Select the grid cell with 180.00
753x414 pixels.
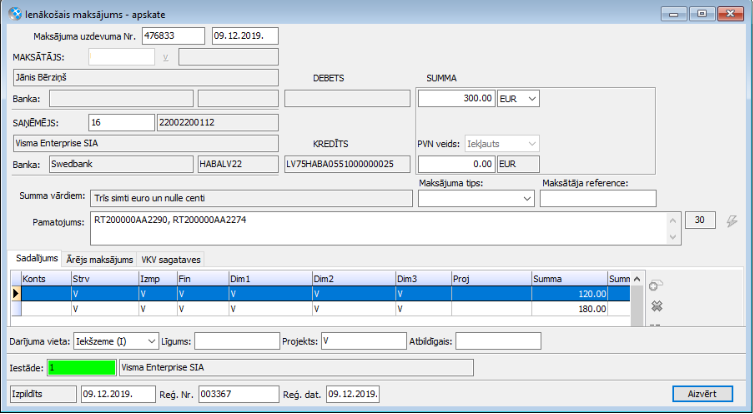(x=570, y=309)
